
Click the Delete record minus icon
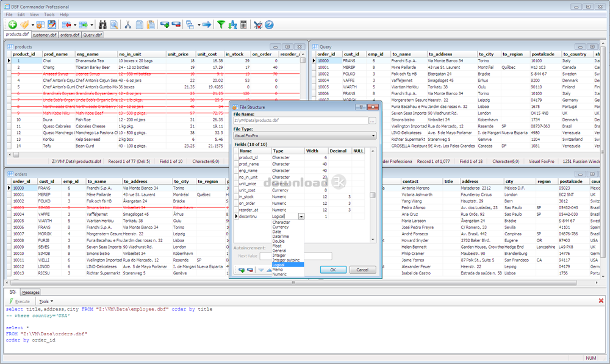point(176,25)
